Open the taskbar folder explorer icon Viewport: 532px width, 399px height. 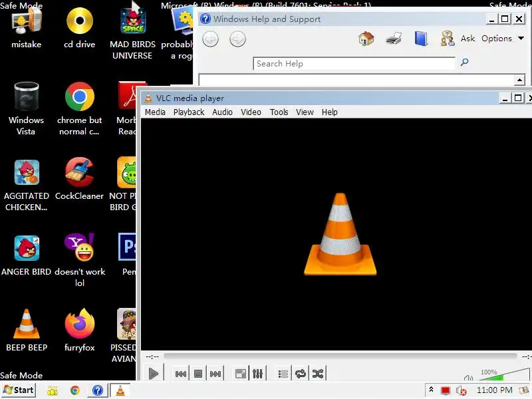click(53, 391)
